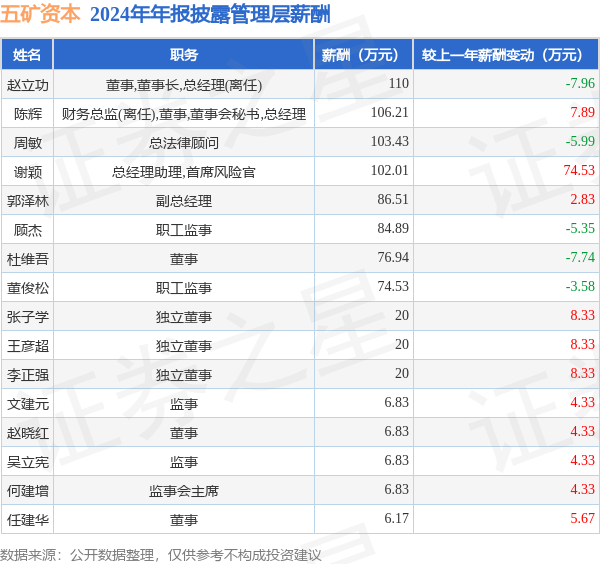
Task: Click the green change value -3.58
Action: [x=580, y=286]
